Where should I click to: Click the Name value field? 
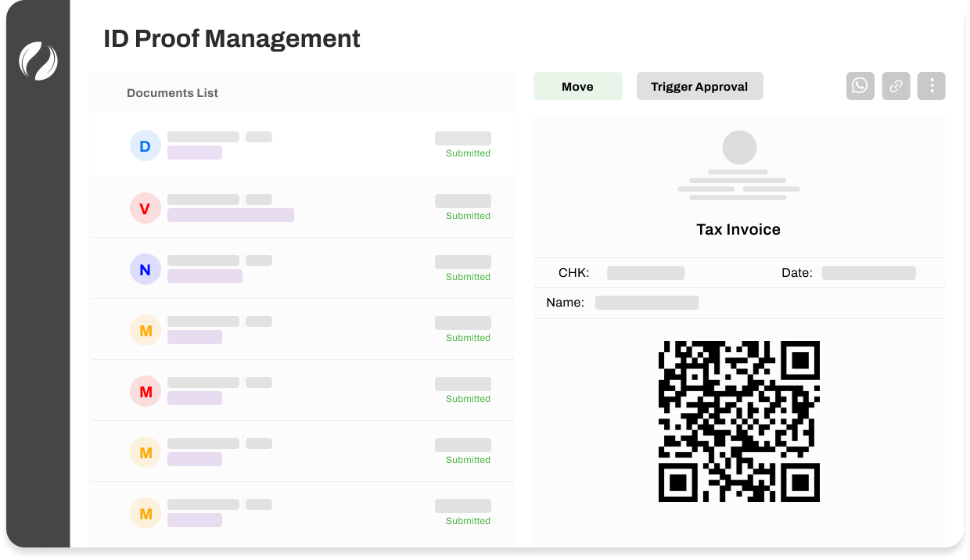646,303
